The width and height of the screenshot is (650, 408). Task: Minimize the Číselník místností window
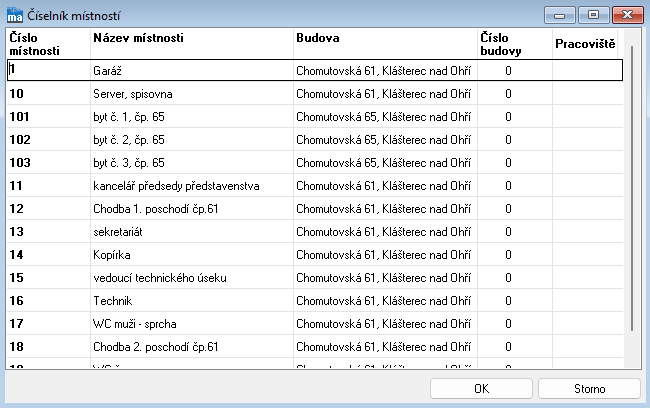[x=560, y=15]
